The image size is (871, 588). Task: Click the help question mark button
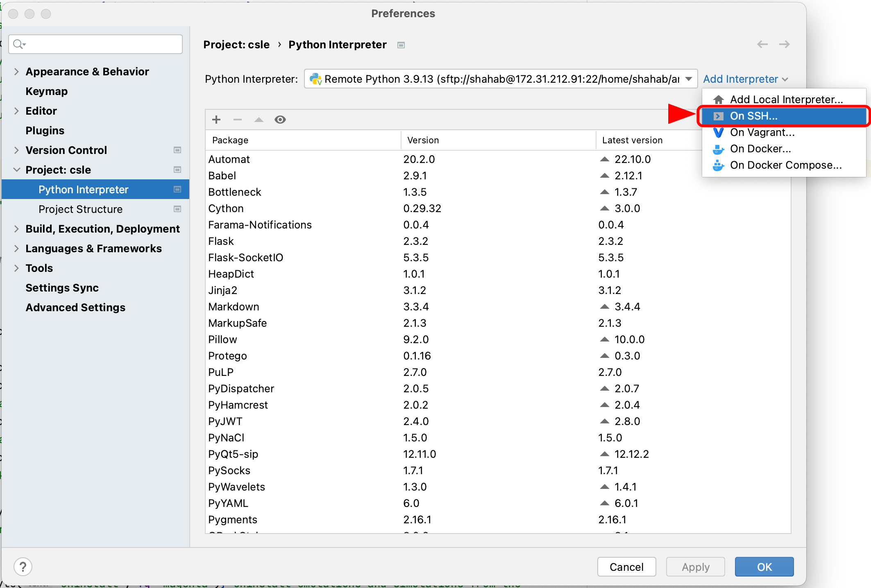coord(23,567)
